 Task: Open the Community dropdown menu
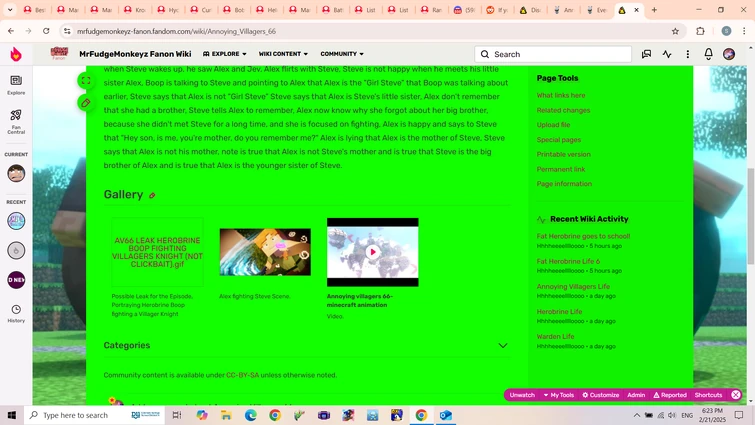coord(342,54)
